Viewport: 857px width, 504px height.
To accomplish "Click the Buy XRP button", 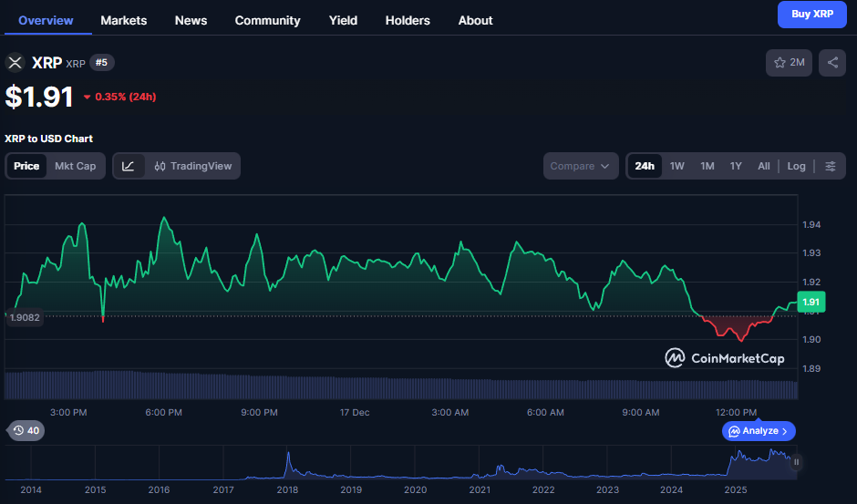I will tap(811, 15).
